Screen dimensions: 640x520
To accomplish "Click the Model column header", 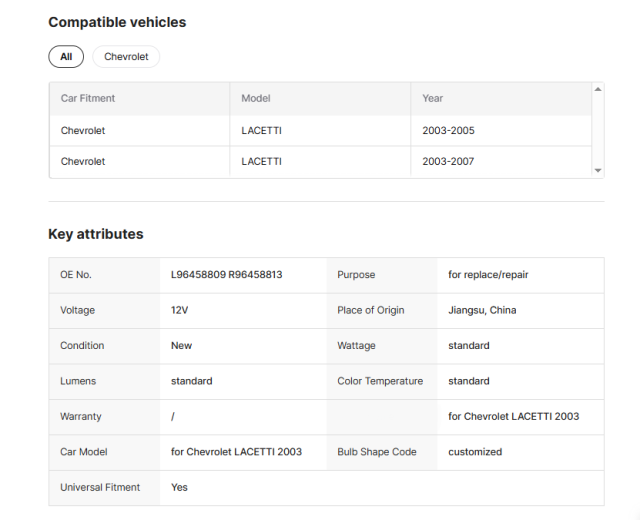I will pyautogui.click(x=256, y=98).
